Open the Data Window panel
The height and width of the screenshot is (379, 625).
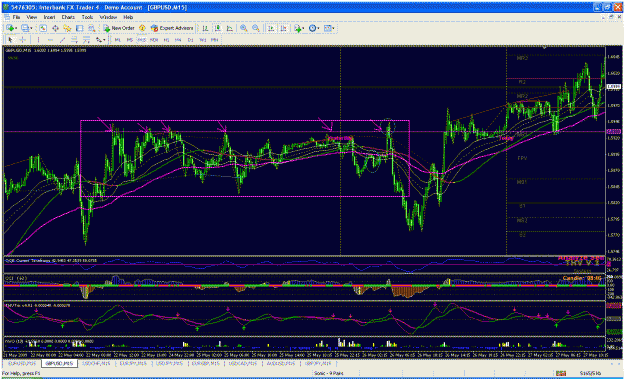click(x=55, y=28)
